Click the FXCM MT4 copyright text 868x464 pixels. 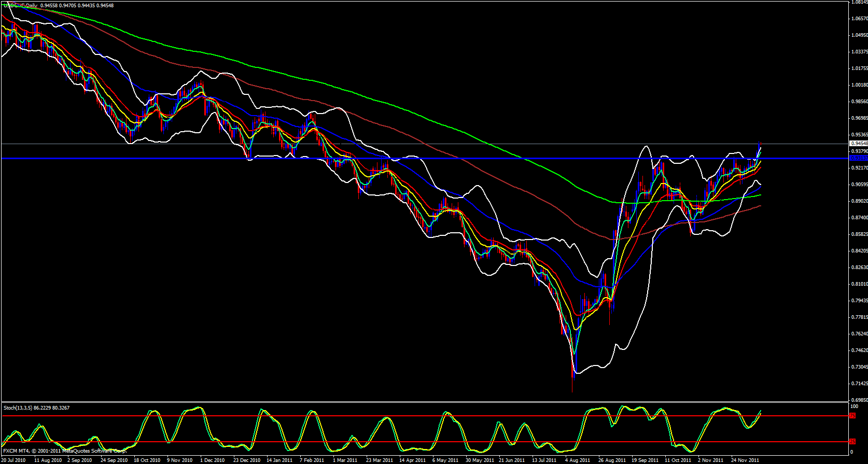tap(65, 451)
